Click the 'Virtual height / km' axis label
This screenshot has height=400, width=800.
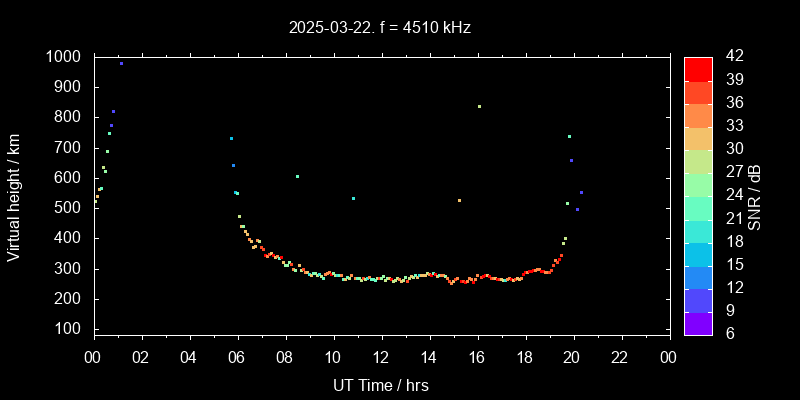point(14,194)
